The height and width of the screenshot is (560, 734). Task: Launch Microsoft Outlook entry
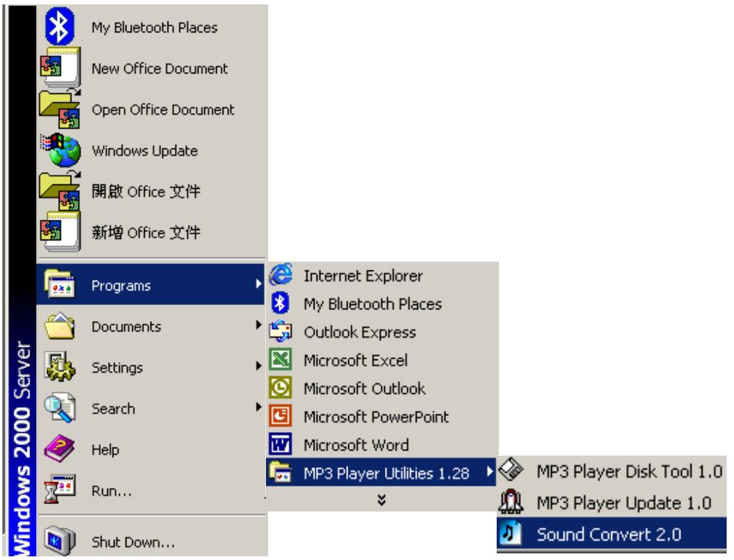(381, 388)
